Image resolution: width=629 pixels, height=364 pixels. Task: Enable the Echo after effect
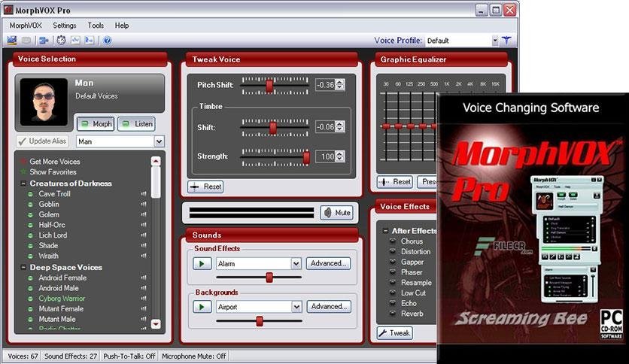393,304
